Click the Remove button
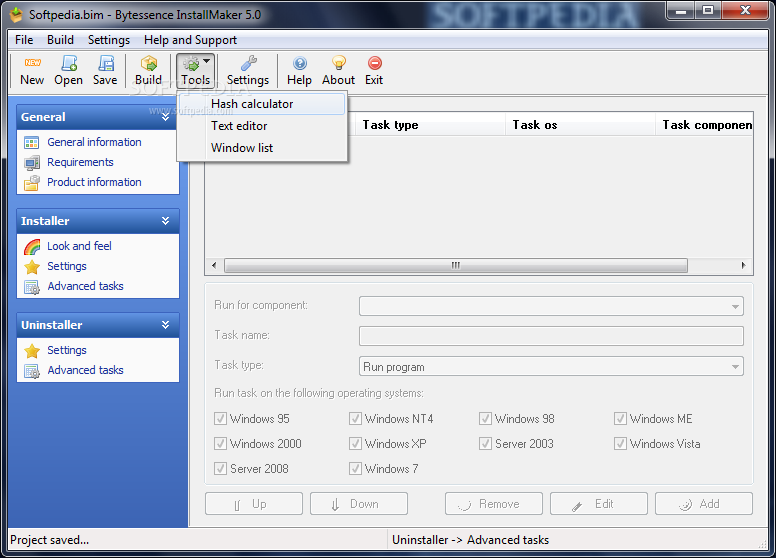The width and height of the screenshot is (776, 558). (494, 504)
